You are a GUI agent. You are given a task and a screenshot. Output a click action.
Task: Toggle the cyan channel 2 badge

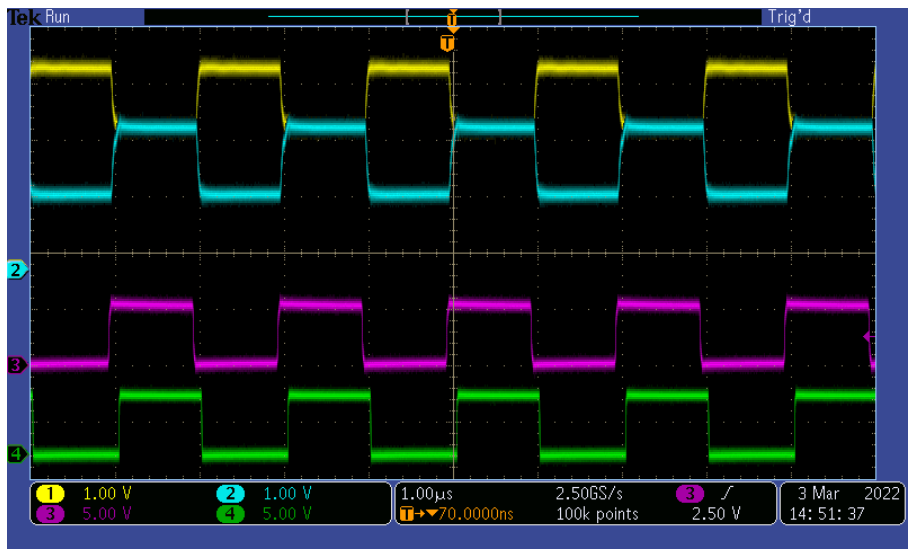(x=230, y=494)
